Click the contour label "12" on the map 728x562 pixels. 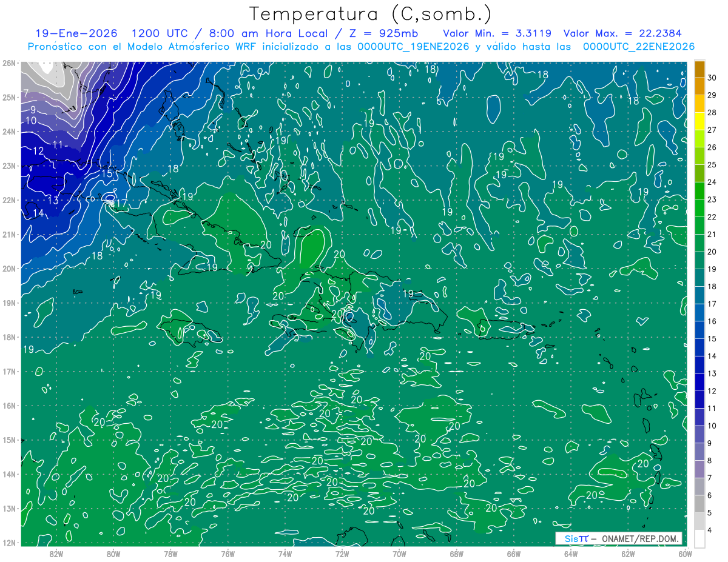[38, 151]
